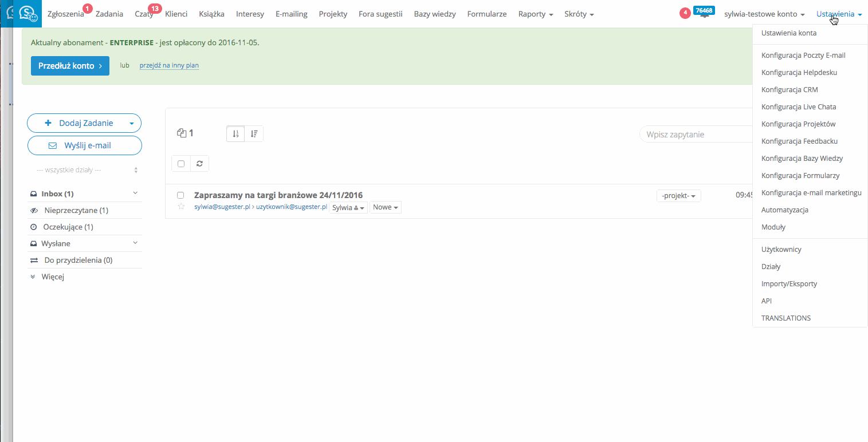The height and width of the screenshot is (442, 868).
Task: Open the Nowe status dropdown
Action: pos(386,207)
